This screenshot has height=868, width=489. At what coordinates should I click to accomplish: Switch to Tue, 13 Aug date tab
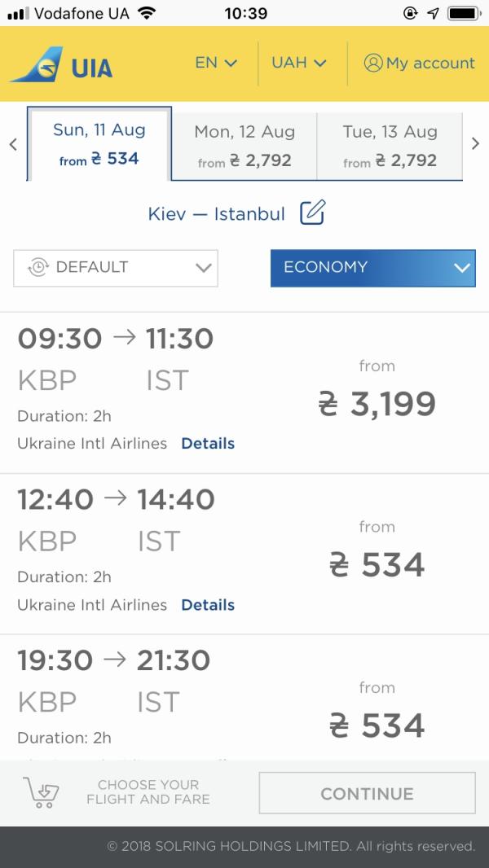pos(390,145)
